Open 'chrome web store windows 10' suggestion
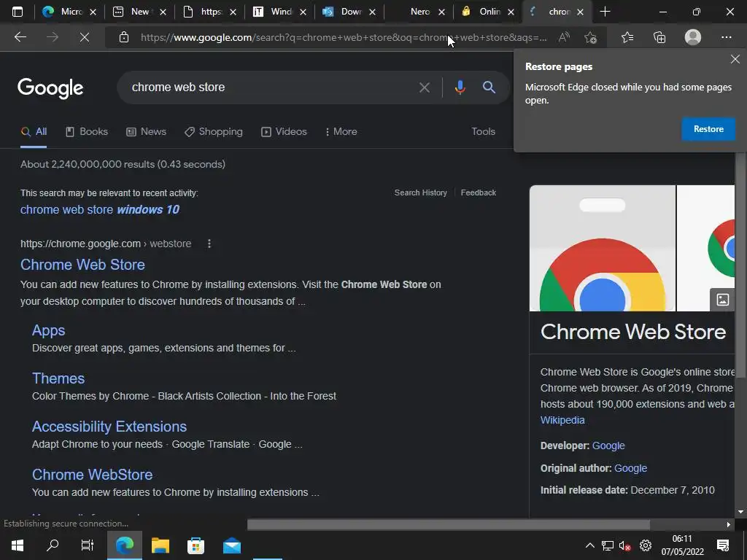 (x=99, y=209)
